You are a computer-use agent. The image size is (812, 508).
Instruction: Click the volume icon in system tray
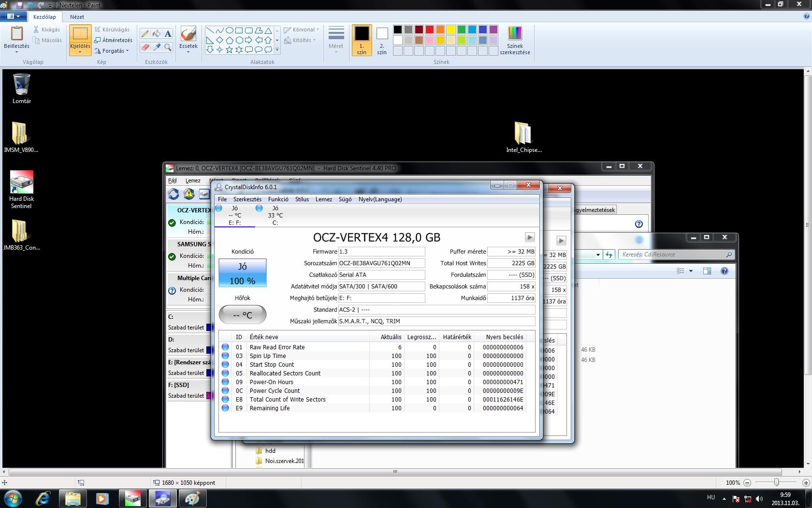[x=759, y=498]
